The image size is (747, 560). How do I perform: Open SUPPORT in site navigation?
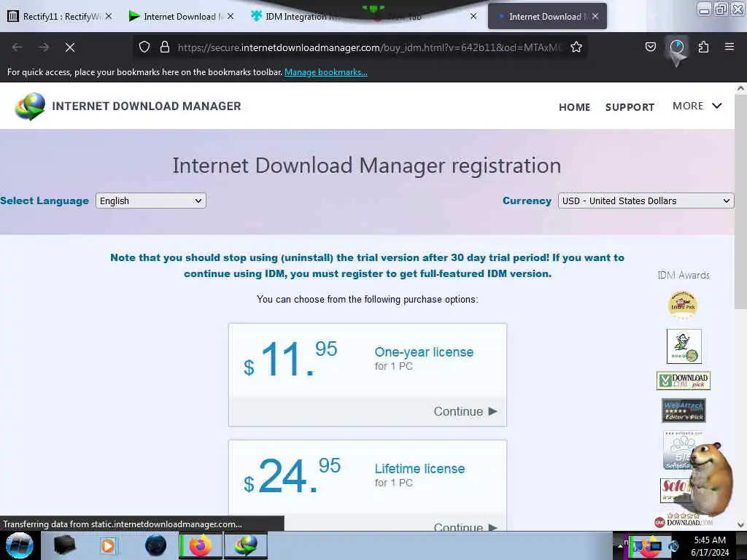tap(630, 107)
